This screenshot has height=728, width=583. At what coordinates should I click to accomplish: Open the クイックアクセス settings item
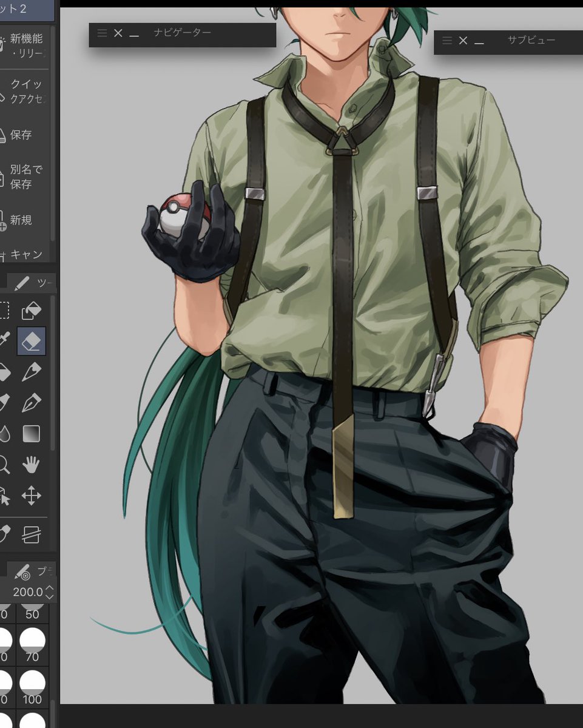pos(22,91)
